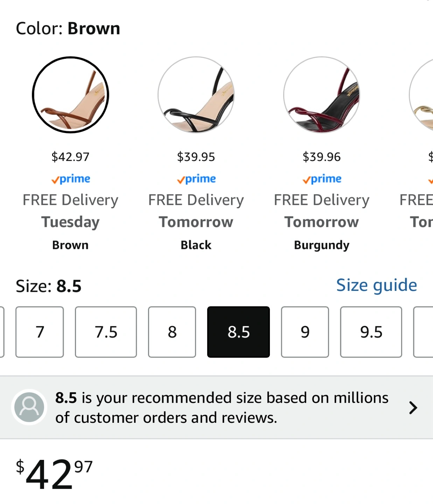Image resolution: width=433 pixels, height=504 pixels.
Task: Open the Size guide link
Action: (377, 285)
